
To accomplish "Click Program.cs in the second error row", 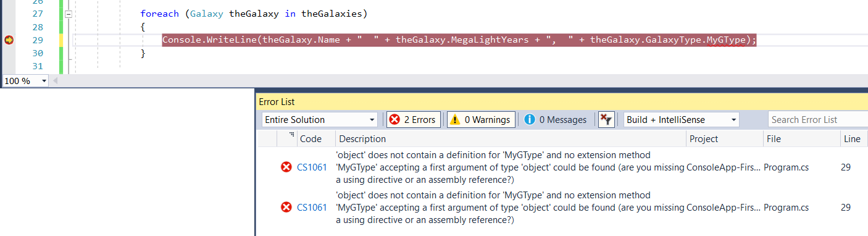I will pos(786,208).
